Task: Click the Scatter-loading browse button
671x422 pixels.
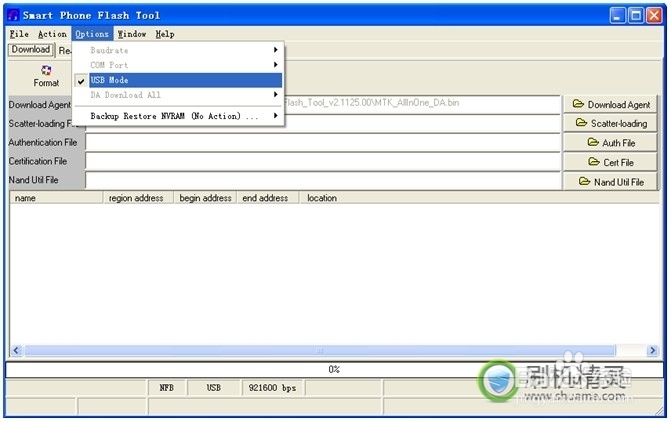Action: [x=611, y=124]
